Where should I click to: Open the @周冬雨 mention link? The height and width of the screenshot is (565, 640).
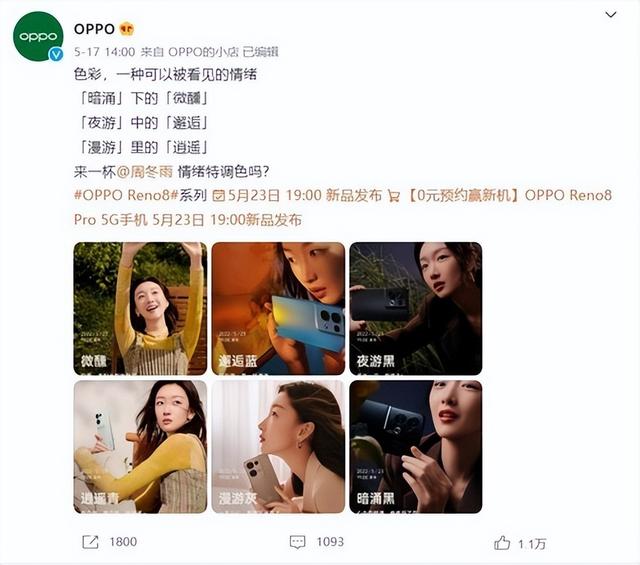144,172
